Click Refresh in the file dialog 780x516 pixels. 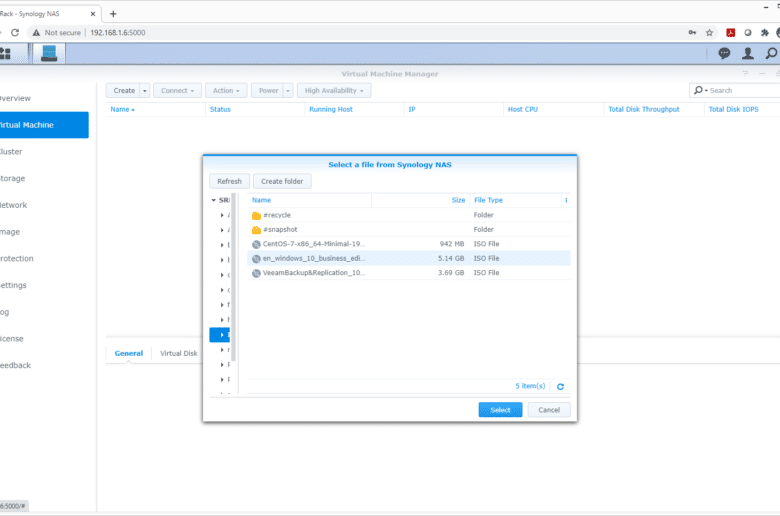(x=229, y=181)
